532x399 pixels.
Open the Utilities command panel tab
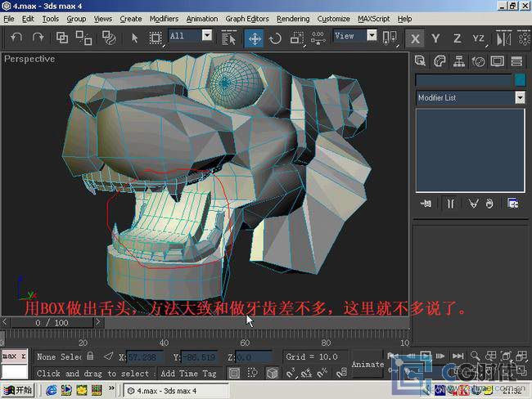tap(516, 61)
